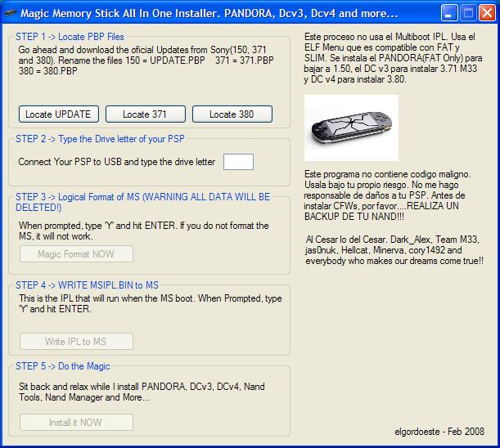
Task: Click the 'elgordoeste - Feb 2008' credit text
Action: click(439, 432)
